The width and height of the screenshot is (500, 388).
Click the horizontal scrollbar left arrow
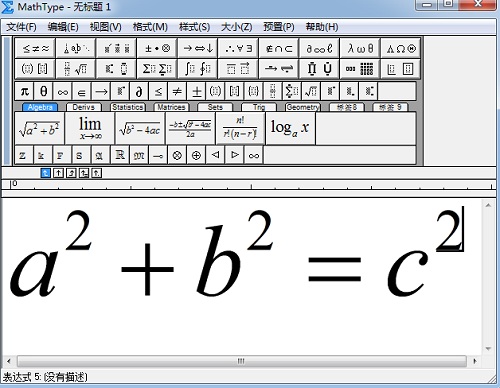point(8,361)
